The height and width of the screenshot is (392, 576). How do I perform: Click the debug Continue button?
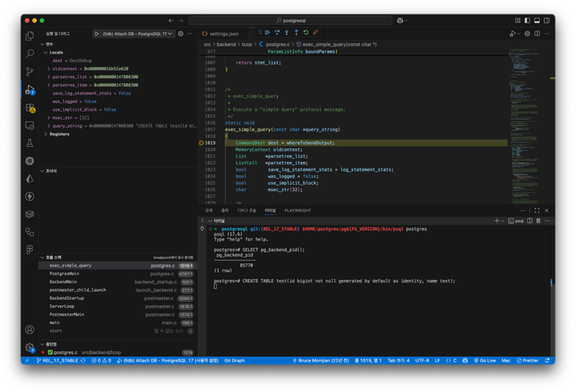coord(267,33)
